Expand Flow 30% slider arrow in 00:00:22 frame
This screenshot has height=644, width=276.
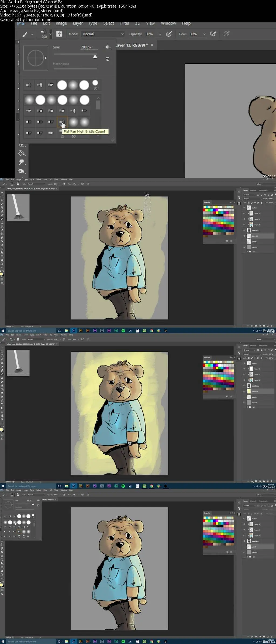pyautogui.click(x=204, y=34)
